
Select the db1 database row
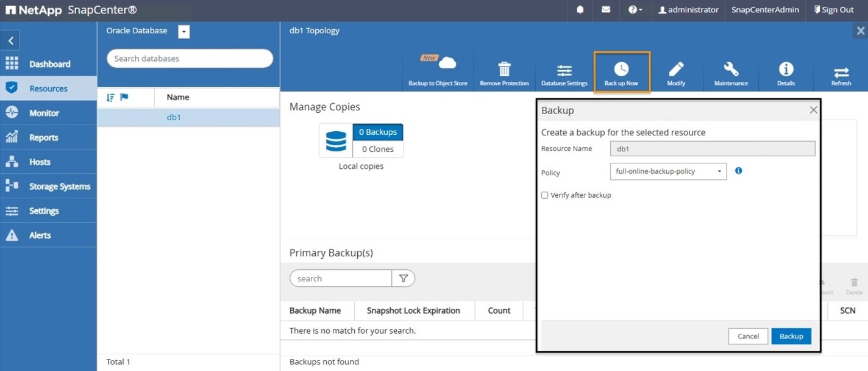click(188, 117)
